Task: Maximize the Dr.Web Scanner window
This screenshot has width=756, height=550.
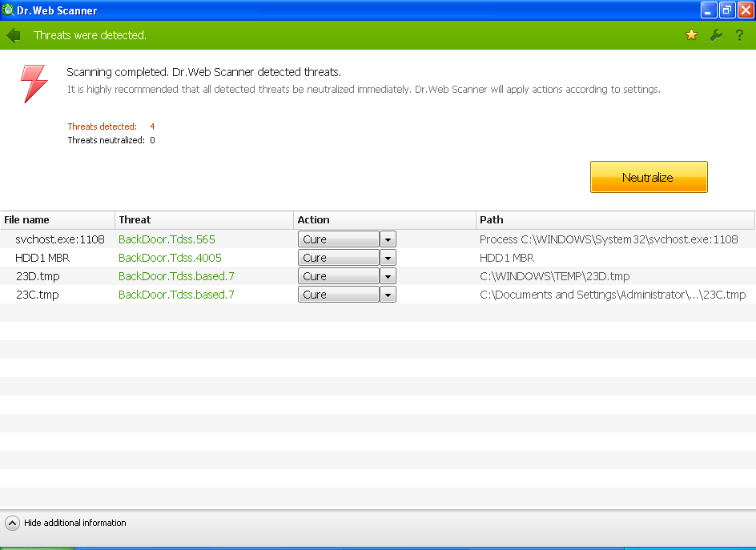Action: tap(727, 10)
